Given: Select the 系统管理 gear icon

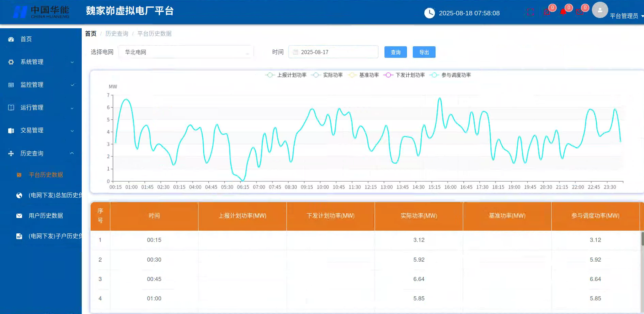Looking at the screenshot, I should 11,62.
